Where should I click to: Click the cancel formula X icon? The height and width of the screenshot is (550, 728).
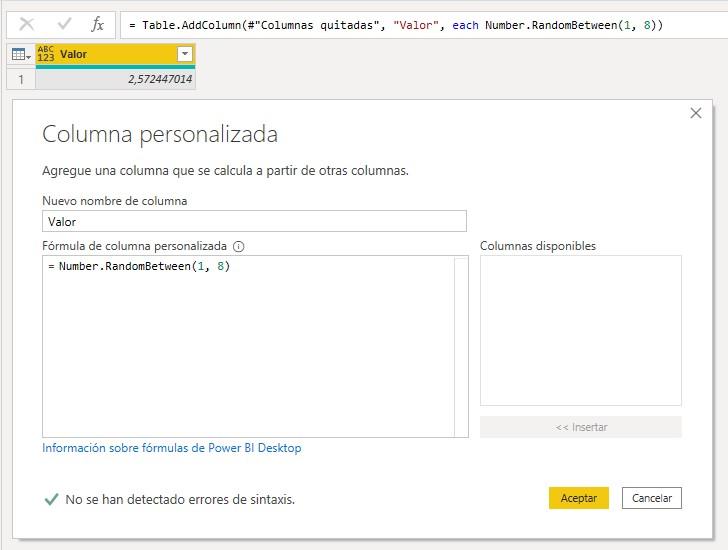27,24
